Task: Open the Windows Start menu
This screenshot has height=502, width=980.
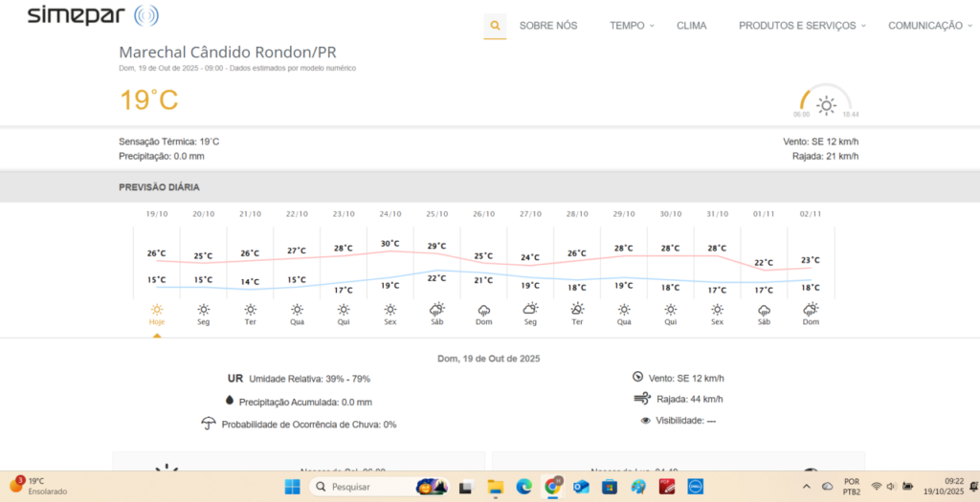Action: point(292,487)
